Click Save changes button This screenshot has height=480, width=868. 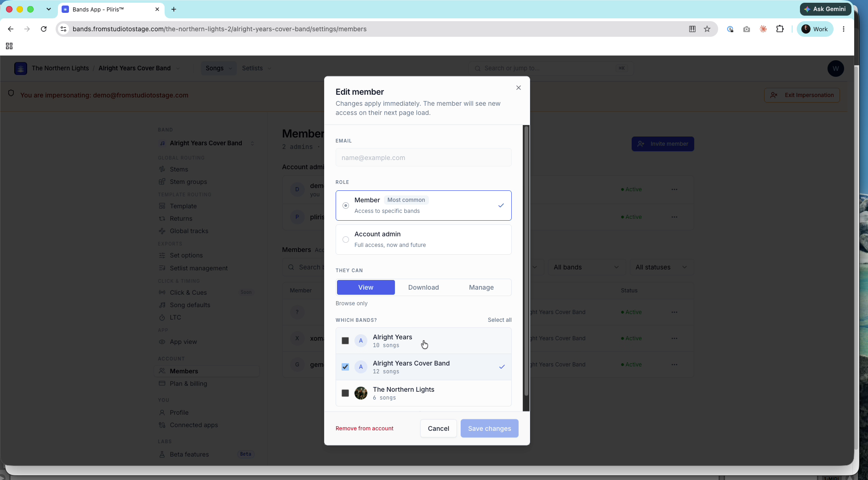(x=490, y=429)
